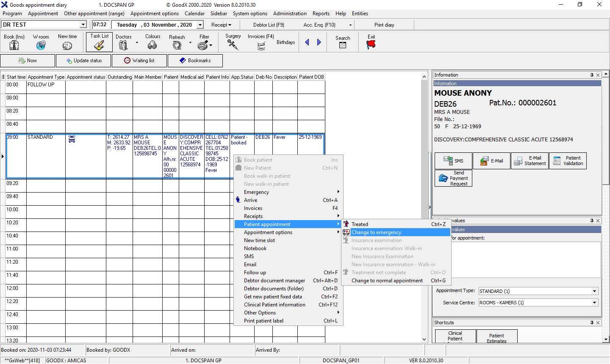Click the Search calendar icon
610x364 pixels.
tap(343, 45)
